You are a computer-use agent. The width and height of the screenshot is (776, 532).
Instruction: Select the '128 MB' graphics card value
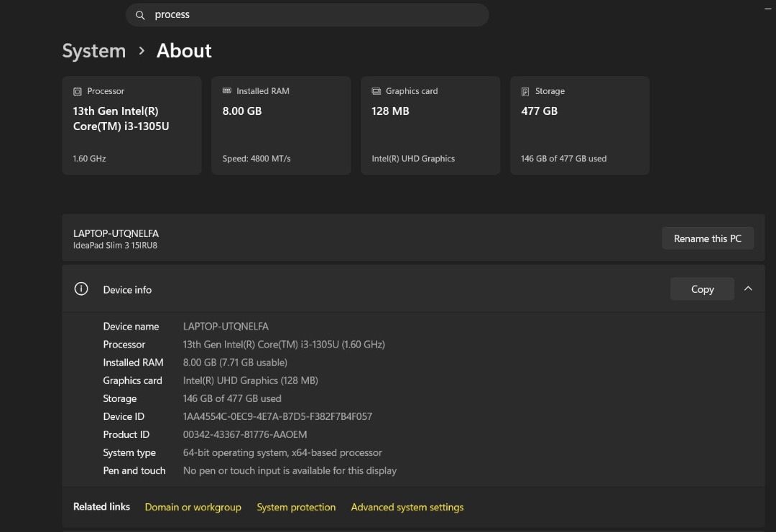coord(390,111)
